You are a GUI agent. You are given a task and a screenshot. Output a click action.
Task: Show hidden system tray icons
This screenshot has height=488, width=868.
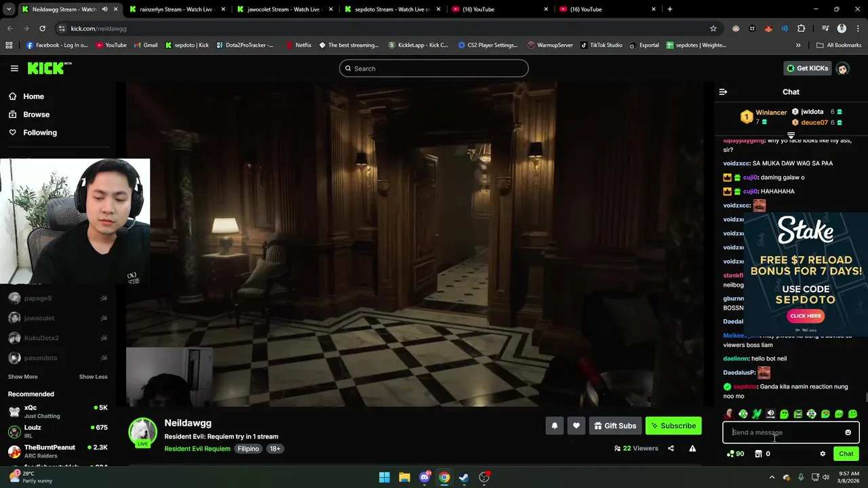772,477
